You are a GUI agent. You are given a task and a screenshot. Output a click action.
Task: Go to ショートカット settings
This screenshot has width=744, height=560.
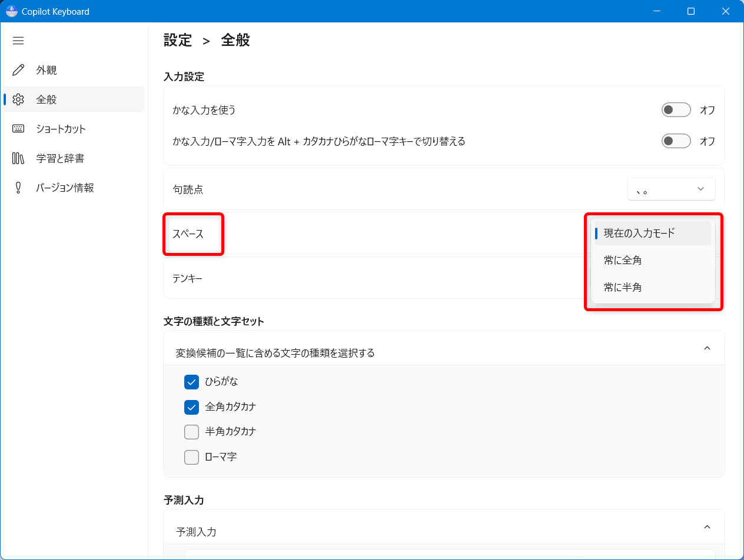(x=74, y=129)
